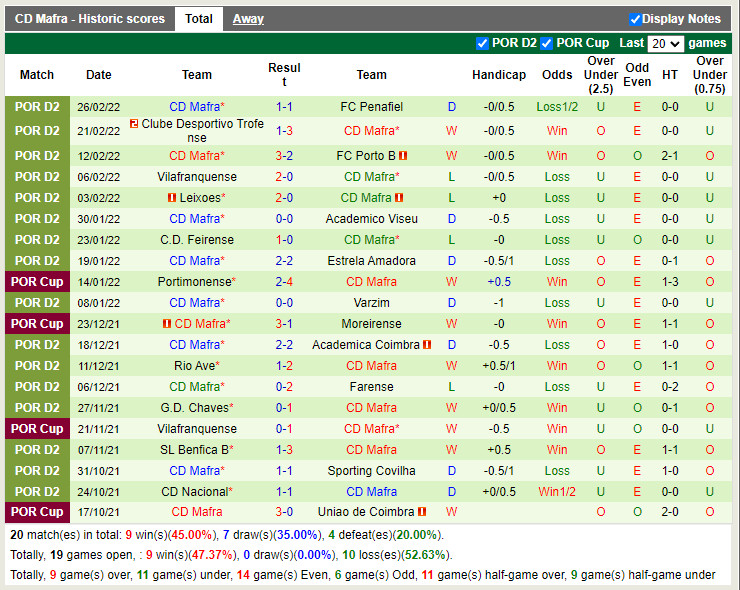Open the 1-3 result at Trofense

284,131
